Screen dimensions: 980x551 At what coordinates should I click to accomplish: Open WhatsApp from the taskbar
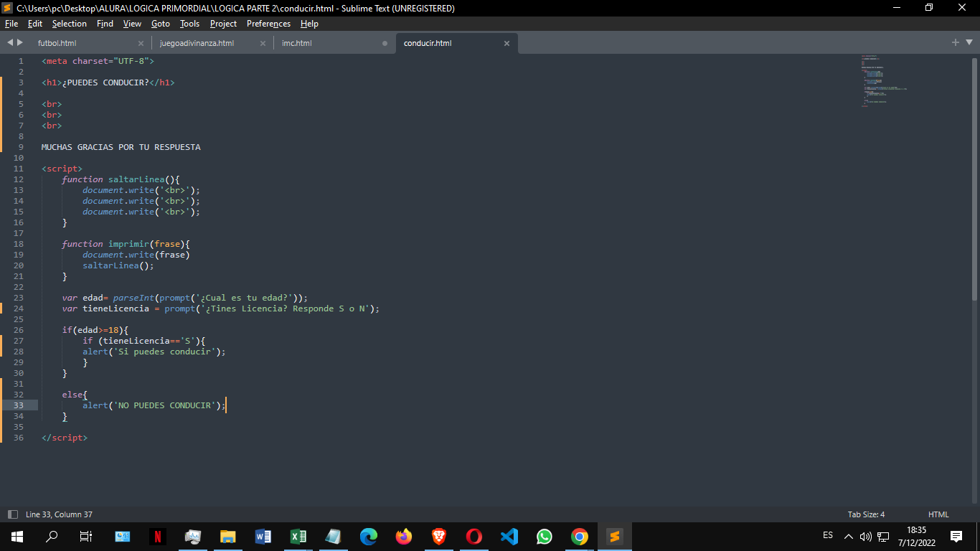[x=545, y=537]
